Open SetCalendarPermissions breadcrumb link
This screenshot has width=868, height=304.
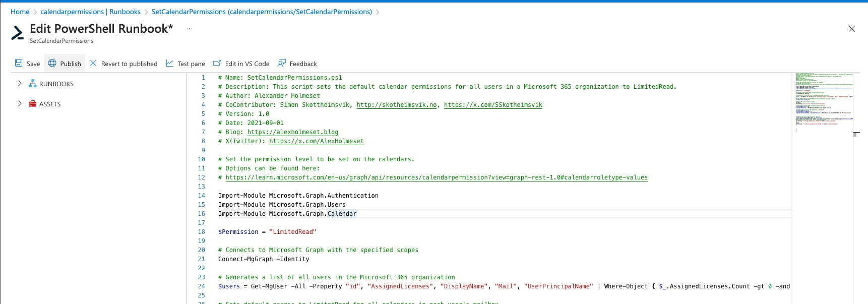coord(261,12)
